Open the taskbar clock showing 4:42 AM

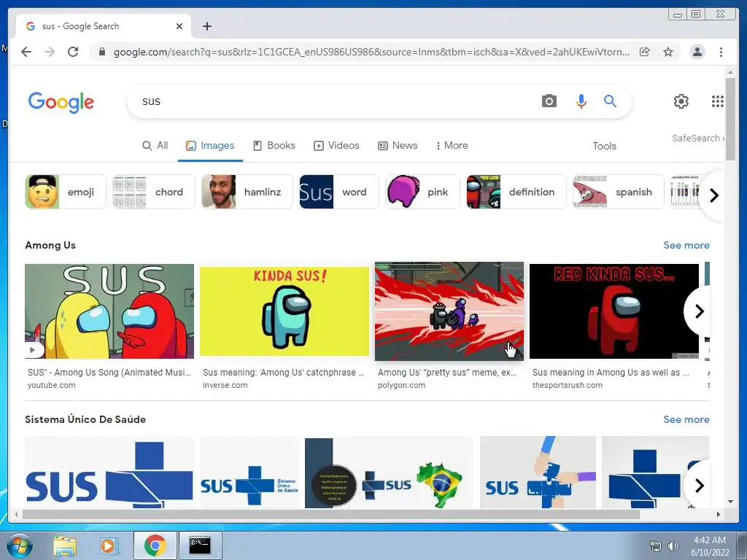click(x=710, y=546)
